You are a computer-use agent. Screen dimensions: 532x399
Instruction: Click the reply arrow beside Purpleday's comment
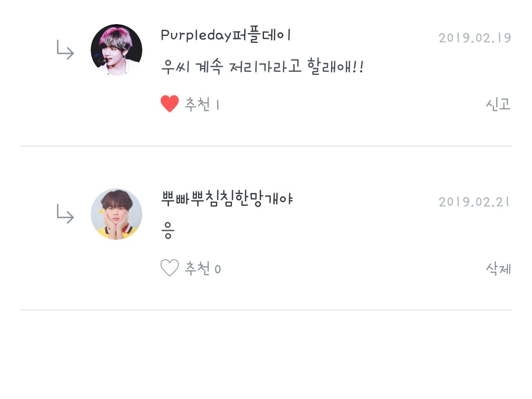pos(65,50)
